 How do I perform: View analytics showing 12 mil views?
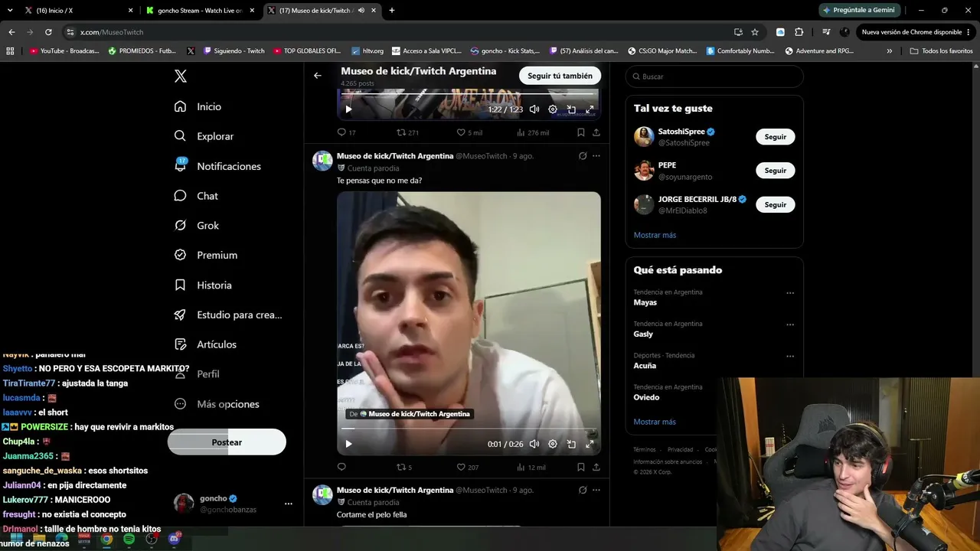pyautogui.click(x=531, y=467)
